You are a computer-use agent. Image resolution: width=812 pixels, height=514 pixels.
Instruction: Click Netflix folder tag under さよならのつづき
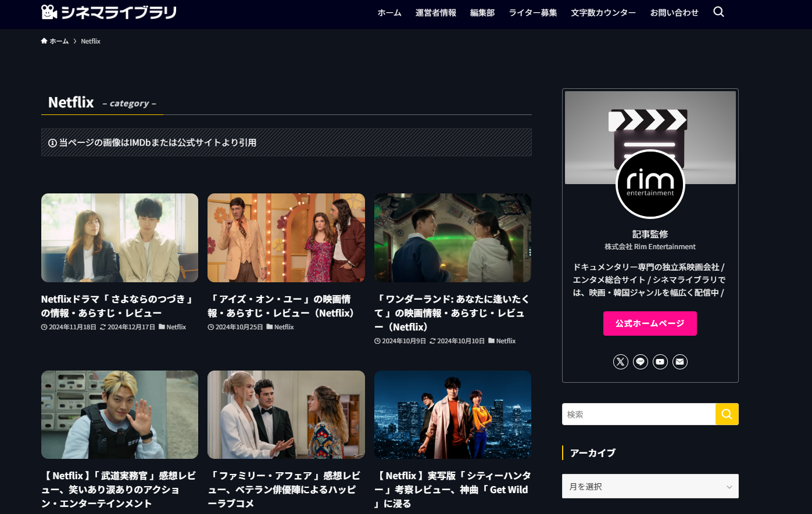coord(173,327)
